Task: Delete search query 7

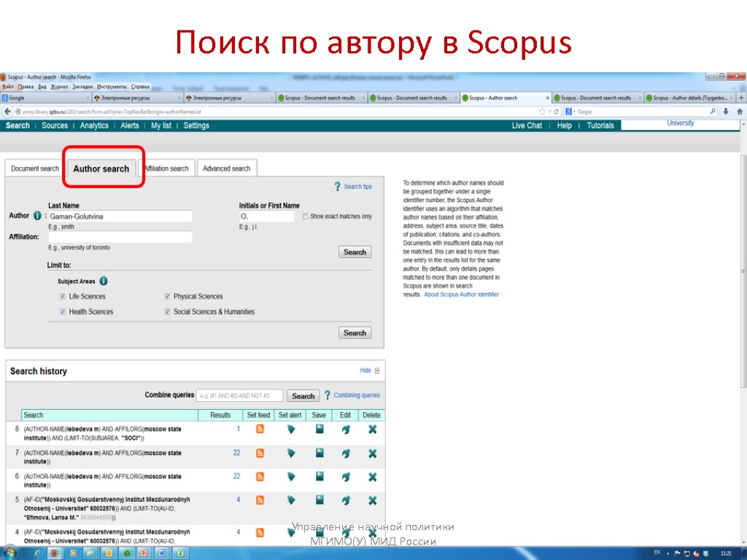Action: click(x=373, y=454)
